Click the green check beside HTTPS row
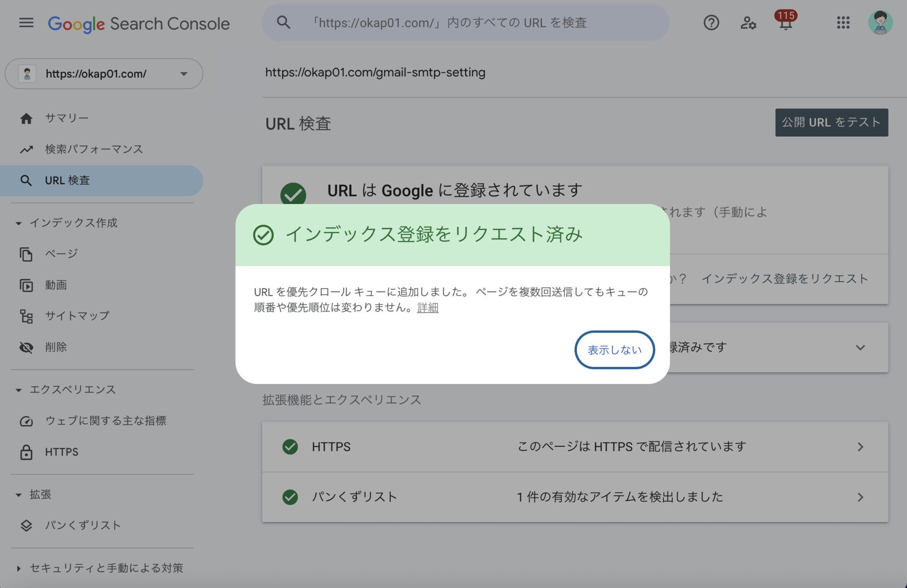 tap(290, 447)
